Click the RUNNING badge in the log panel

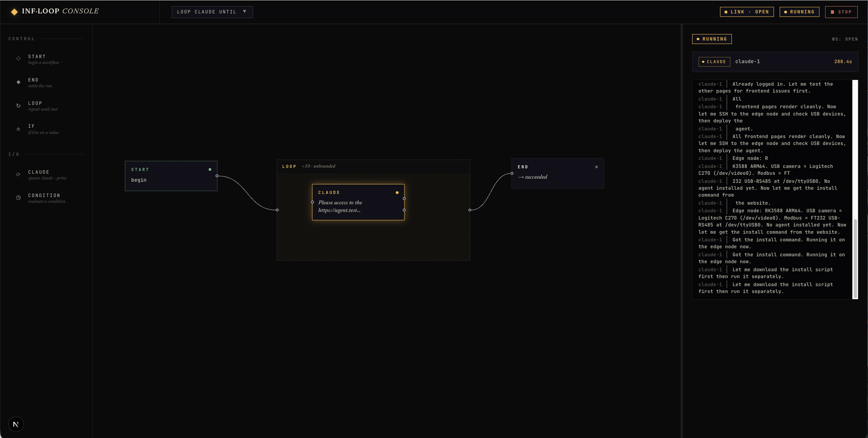(712, 39)
